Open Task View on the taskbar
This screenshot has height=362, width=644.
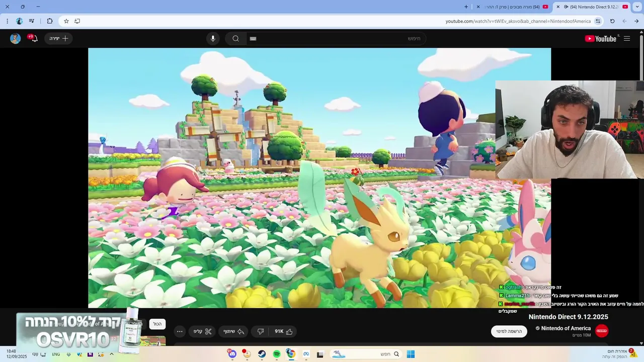coord(320,354)
